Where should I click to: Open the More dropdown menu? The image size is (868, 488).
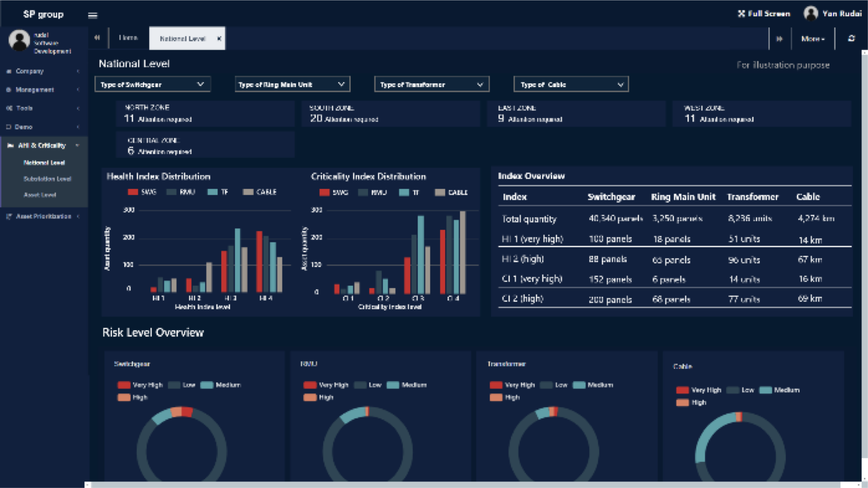(812, 39)
